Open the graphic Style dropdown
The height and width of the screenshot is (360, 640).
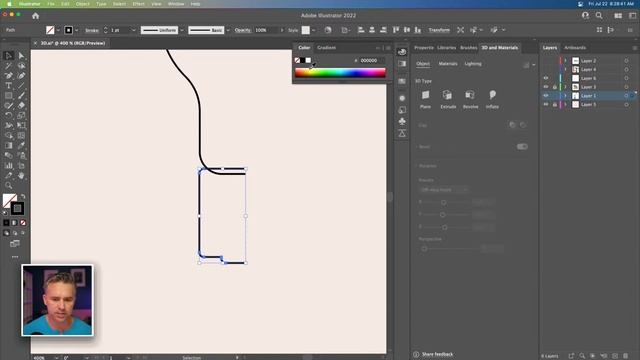click(313, 30)
